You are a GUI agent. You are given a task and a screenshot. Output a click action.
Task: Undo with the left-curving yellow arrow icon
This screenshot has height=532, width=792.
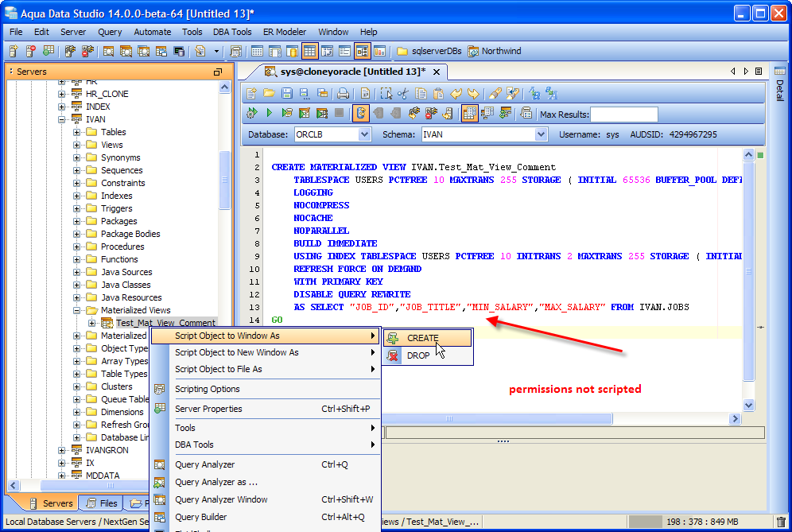pyautogui.click(x=456, y=94)
